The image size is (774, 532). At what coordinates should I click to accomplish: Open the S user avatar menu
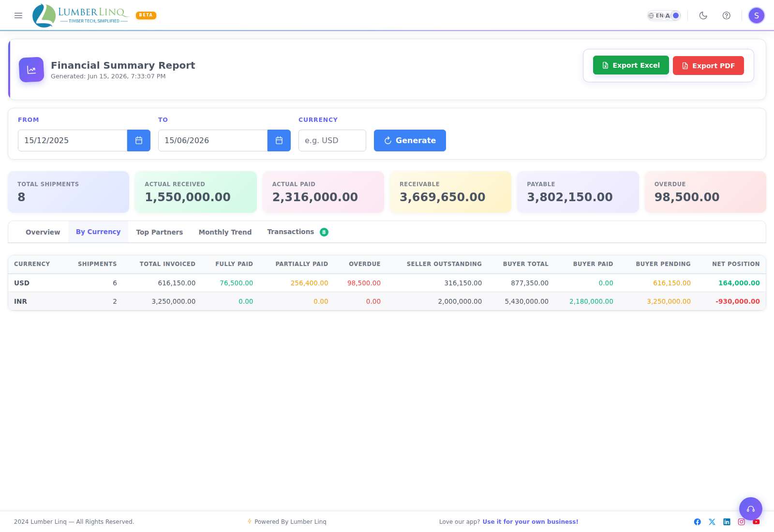[757, 15]
